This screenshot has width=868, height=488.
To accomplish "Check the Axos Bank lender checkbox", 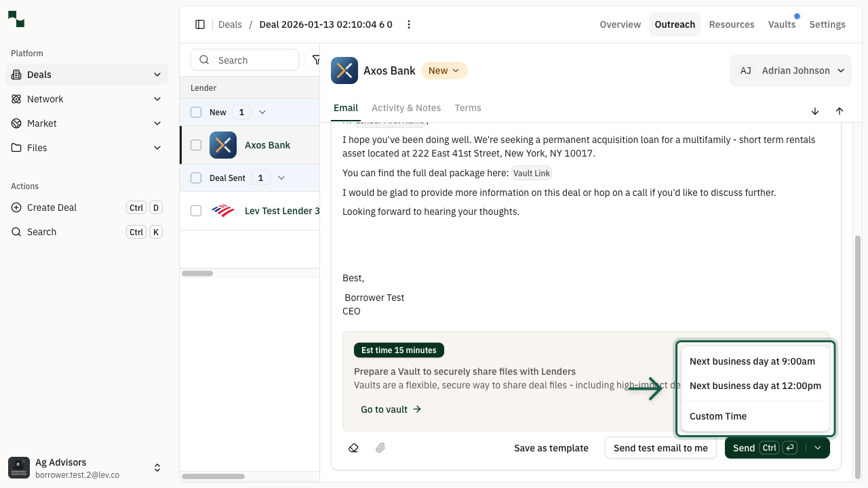I will tap(196, 145).
